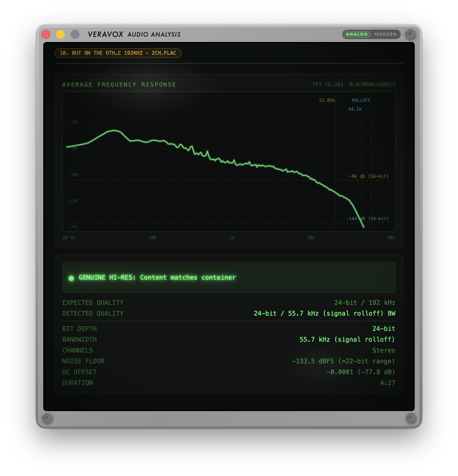458x476 pixels.
Task: Click the Bandwidth label
Action: [x=80, y=339]
